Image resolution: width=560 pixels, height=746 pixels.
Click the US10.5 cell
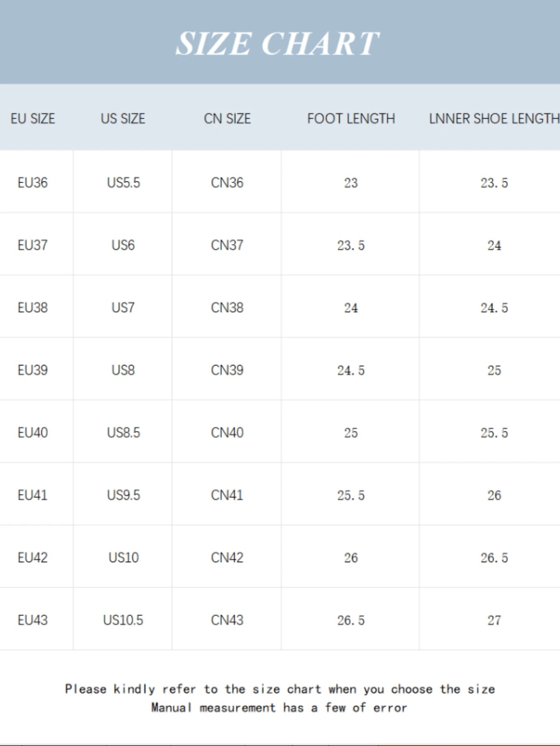[123, 620]
